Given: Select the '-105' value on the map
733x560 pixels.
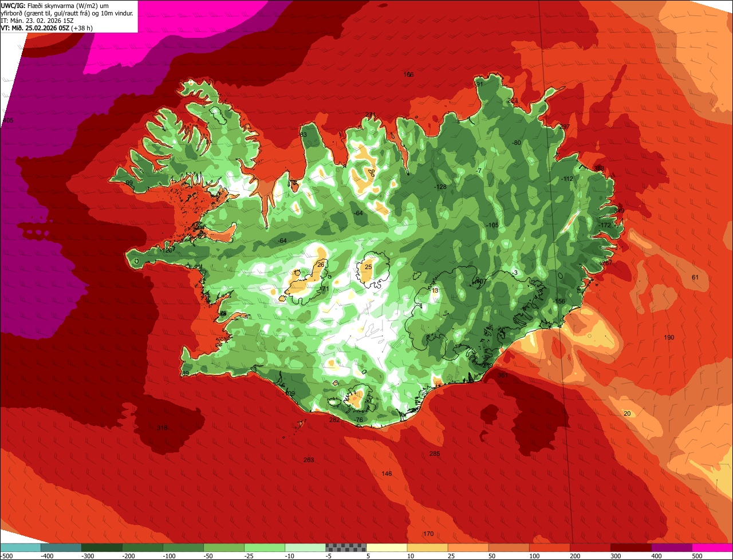Looking at the screenshot, I should (492, 225).
